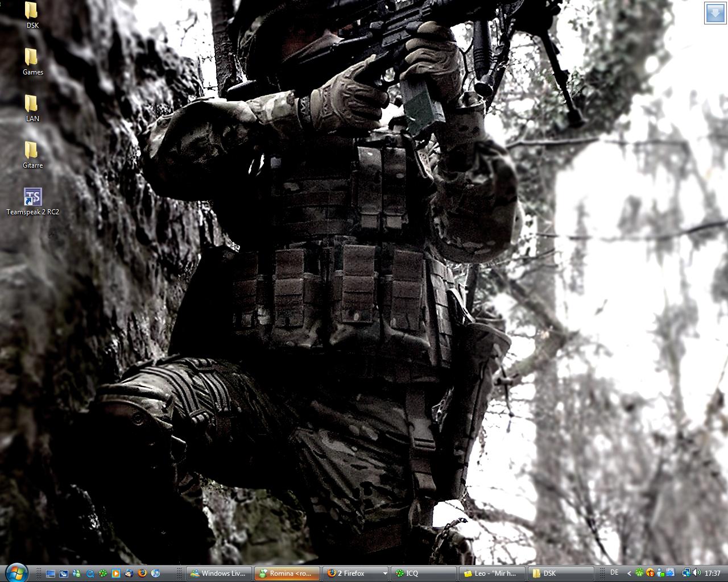Launch Firefox from the Quick Launch bar
This screenshot has width=728, height=582.
click(x=142, y=573)
